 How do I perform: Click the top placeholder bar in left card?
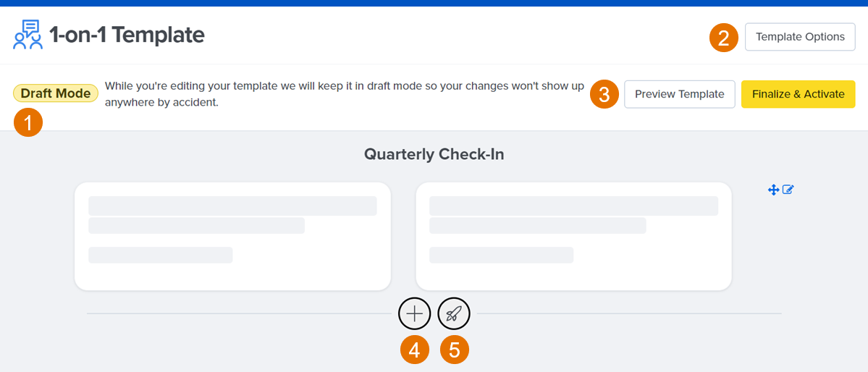(232, 206)
